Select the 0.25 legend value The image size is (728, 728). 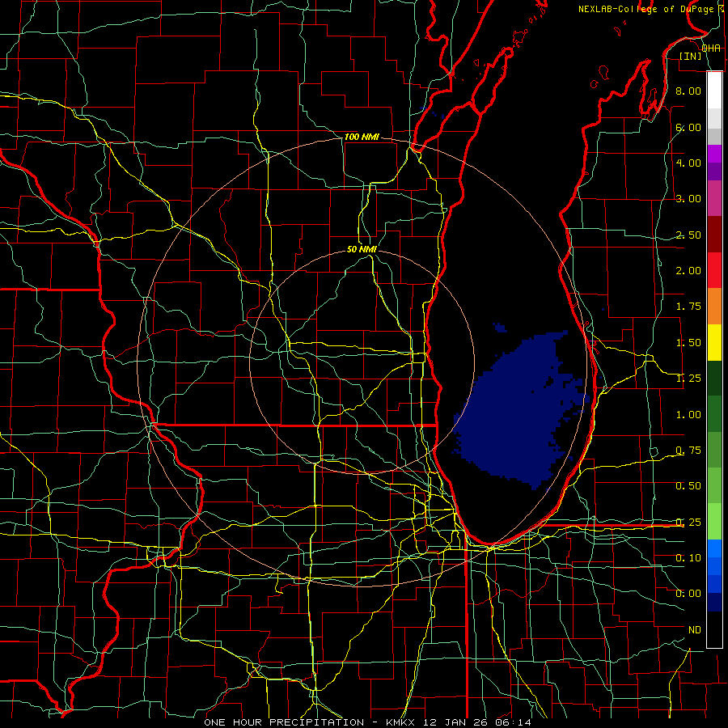pyautogui.click(x=688, y=523)
